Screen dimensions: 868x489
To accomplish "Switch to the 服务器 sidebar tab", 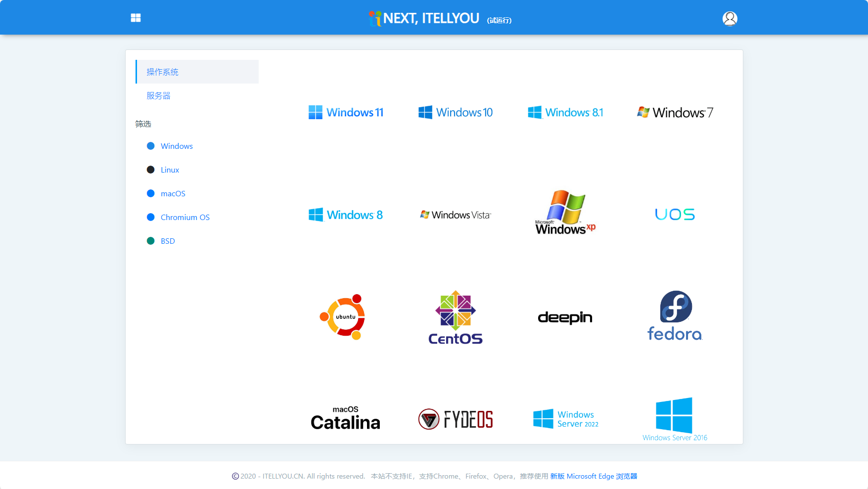I will pos(158,96).
